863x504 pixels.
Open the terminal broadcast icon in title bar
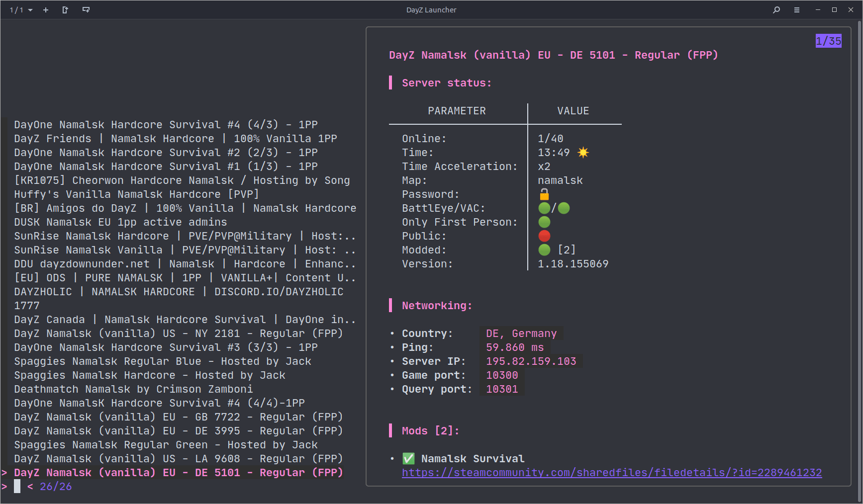click(x=86, y=10)
